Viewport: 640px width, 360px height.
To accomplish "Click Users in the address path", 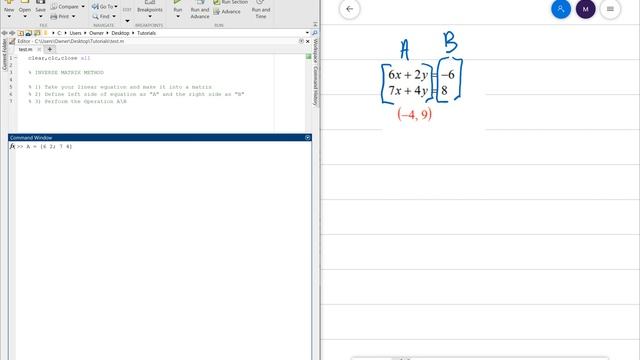I will click(x=75, y=33).
